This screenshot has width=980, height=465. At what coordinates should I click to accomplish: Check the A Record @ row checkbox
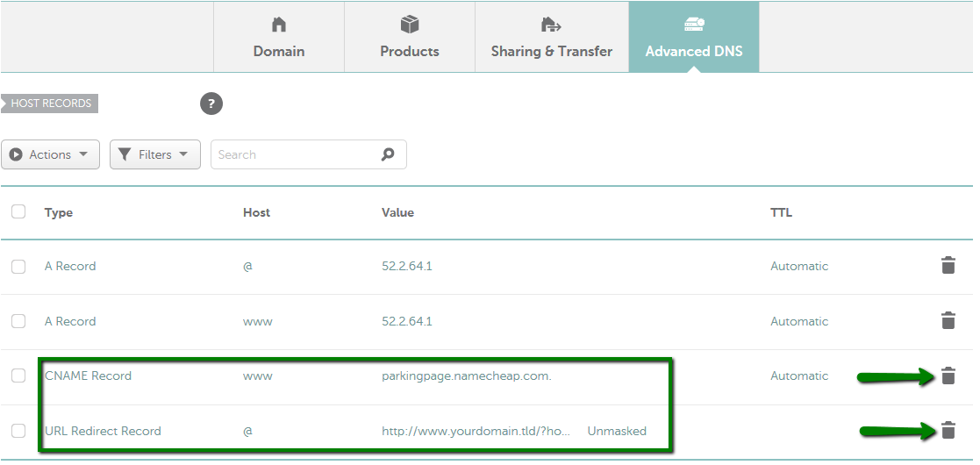[x=18, y=266]
